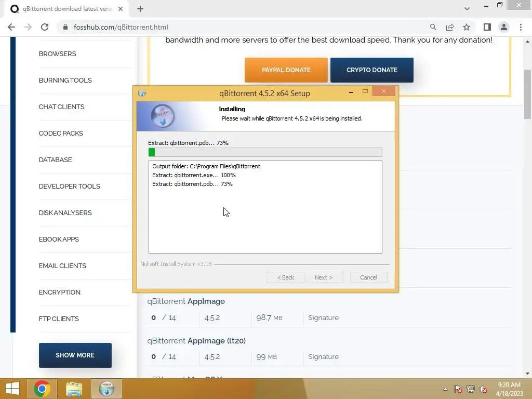
Task: Select 'qbittorrent.exe... 100%' log line
Action: 194,175
